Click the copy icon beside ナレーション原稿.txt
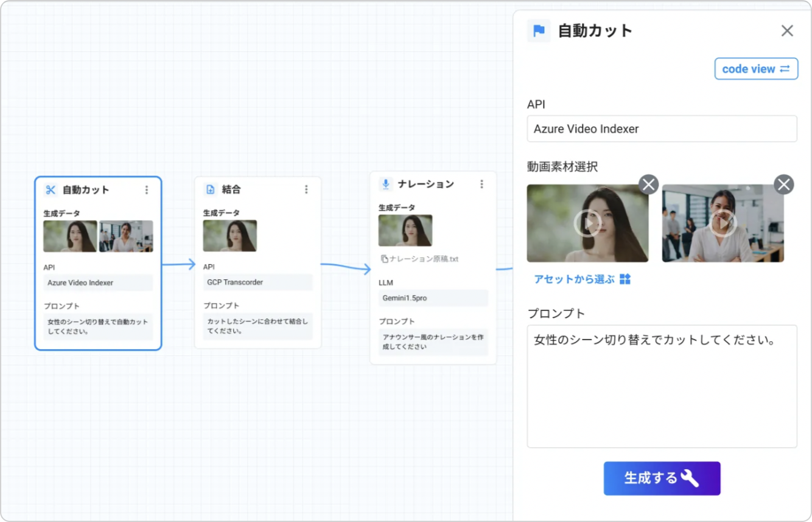This screenshot has width=812, height=522. (385, 259)
